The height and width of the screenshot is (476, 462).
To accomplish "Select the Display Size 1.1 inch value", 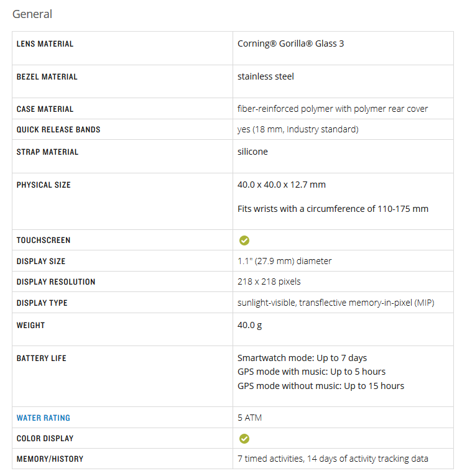I will click(284, 261).
